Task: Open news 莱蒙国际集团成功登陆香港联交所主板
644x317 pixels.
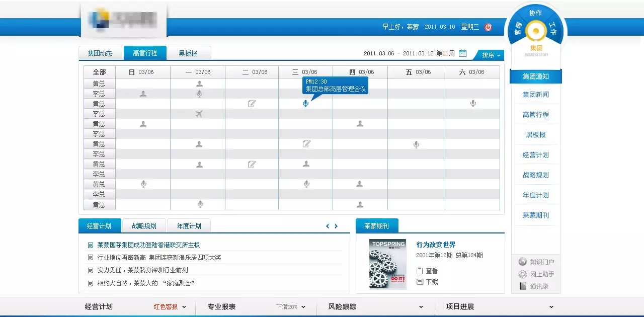Action: pos(148,245)
